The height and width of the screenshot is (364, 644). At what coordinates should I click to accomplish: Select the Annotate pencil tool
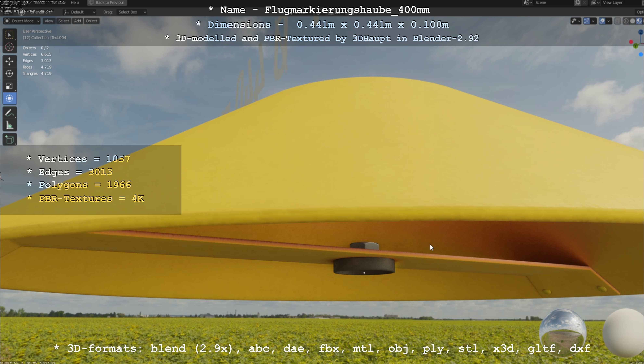click(9, 113)
